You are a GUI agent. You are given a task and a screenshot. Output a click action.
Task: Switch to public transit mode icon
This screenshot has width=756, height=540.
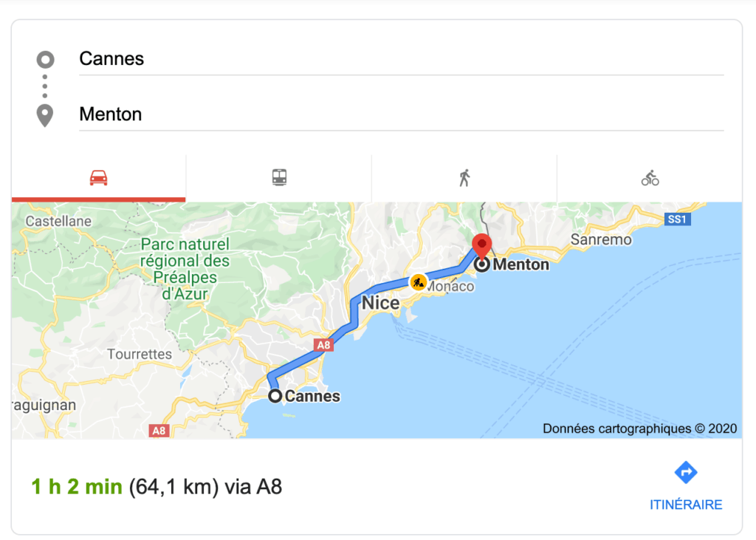point(278,177)
